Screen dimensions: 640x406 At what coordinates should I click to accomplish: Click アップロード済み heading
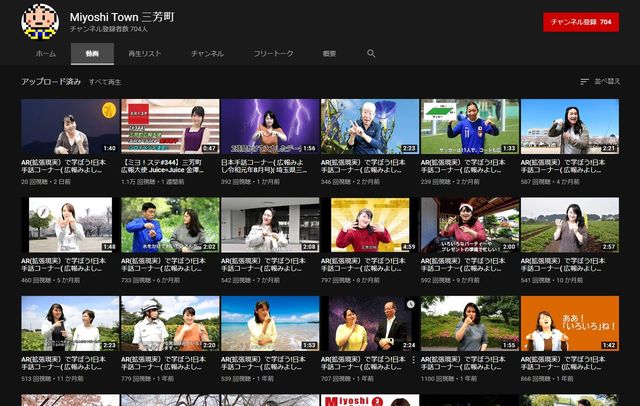51,82
